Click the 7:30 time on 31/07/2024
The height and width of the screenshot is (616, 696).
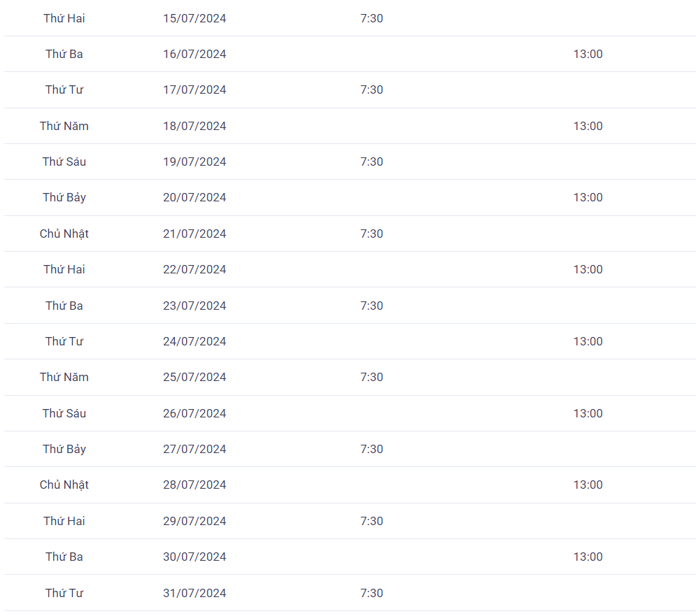point(371,593)
